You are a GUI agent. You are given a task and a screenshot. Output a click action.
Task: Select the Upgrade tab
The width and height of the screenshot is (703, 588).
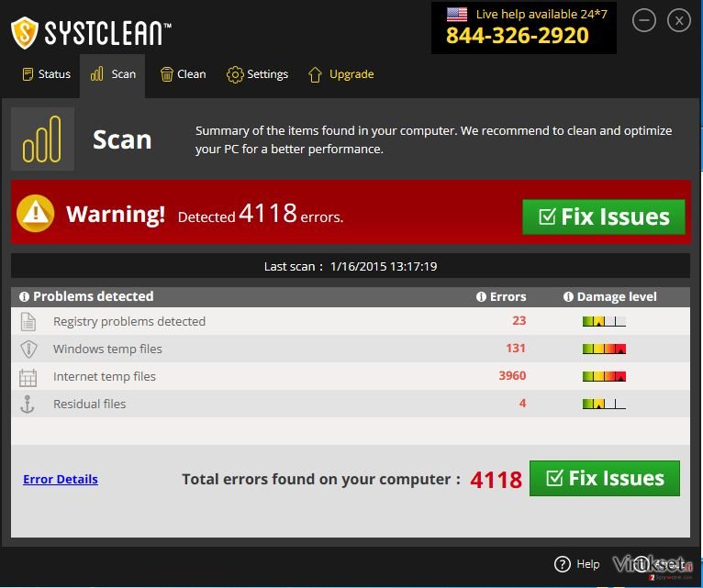point(340,74)
